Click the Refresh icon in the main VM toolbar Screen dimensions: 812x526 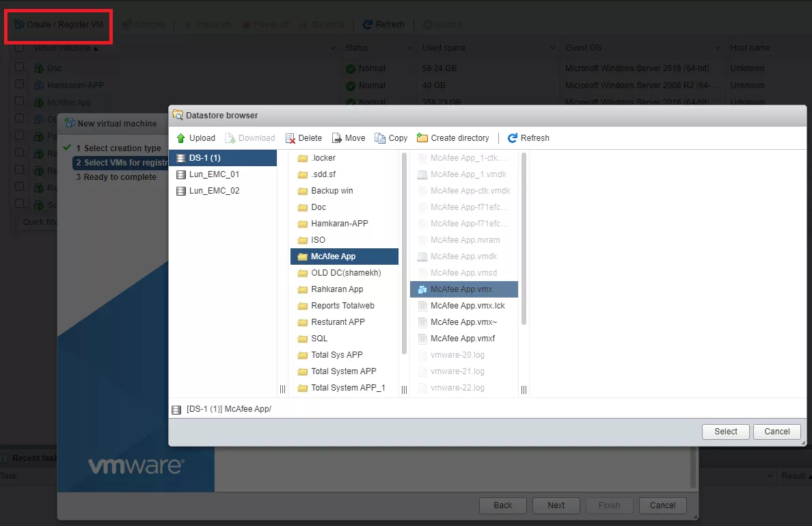368,25
